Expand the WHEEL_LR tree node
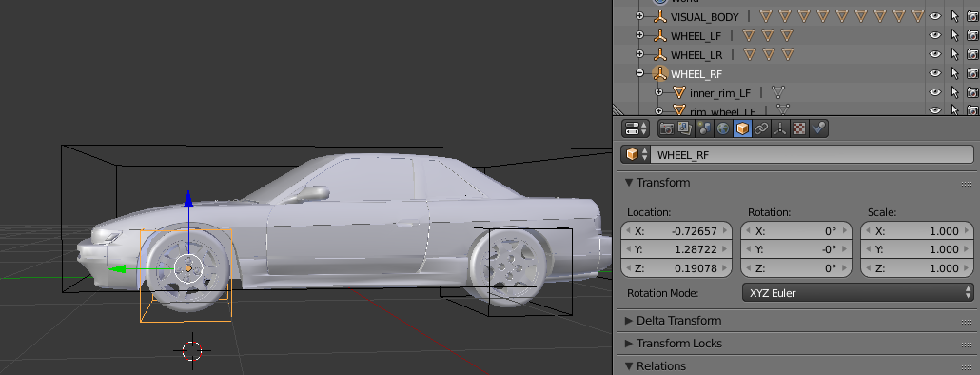This screenshot has width=980, height=375. [639, 53]
